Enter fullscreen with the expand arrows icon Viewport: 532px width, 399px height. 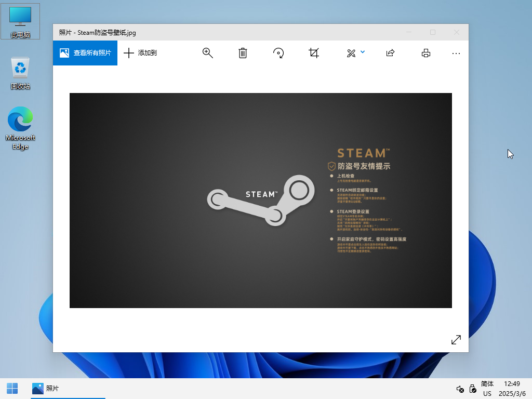coord(456,340)
